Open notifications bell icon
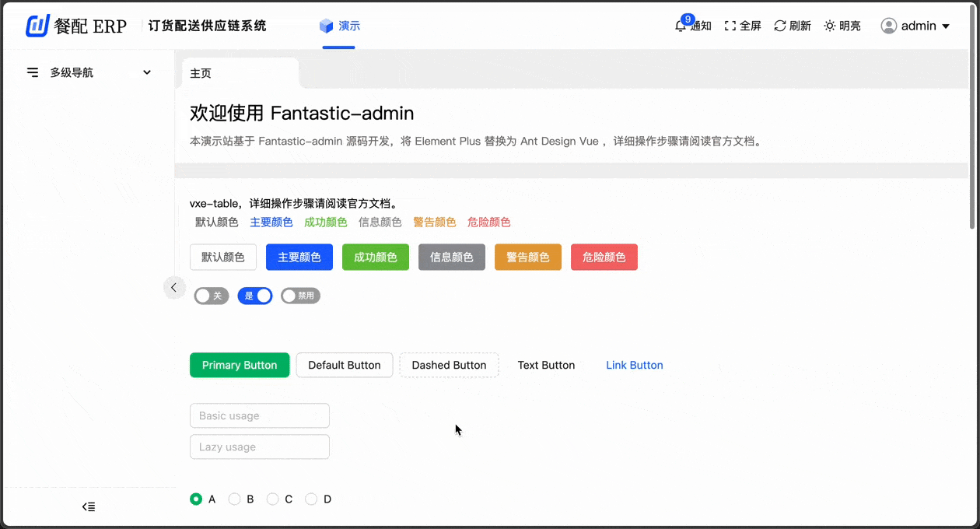The height and width of the screenshot is (529, 980). click(681, 26)
